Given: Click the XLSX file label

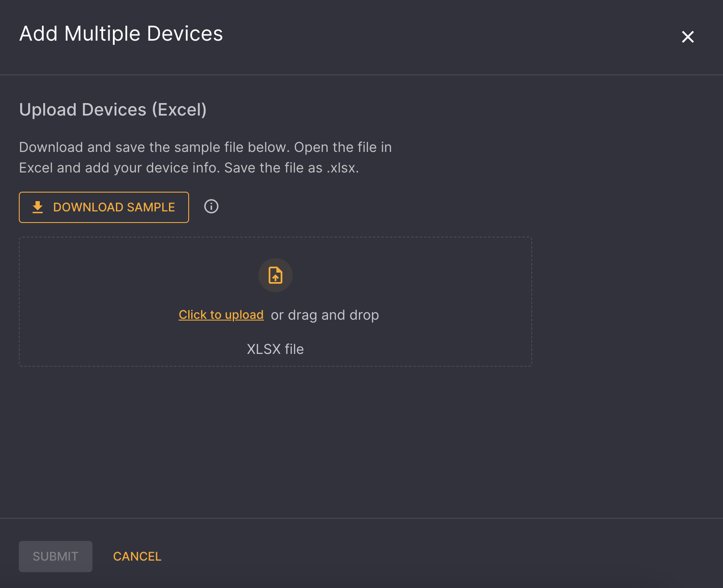Looking at the screenshot, I should pyautogui.click(x=276, y=349).
